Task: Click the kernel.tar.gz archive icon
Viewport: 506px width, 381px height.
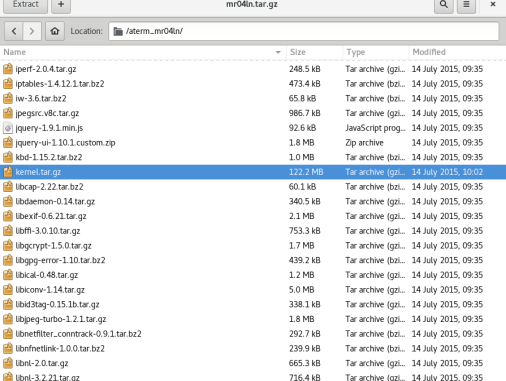Action: click(x=8, y=172)
